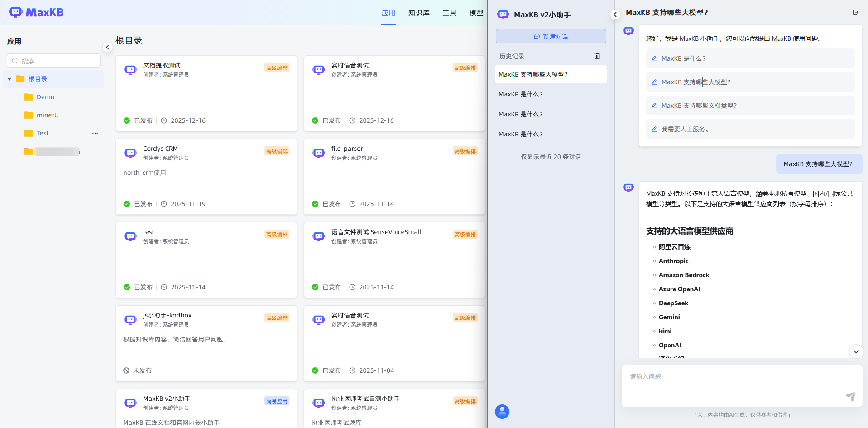Collapse the 根目录 tree node arrow
The image size is (868, 428).
(x=10, y=79)
